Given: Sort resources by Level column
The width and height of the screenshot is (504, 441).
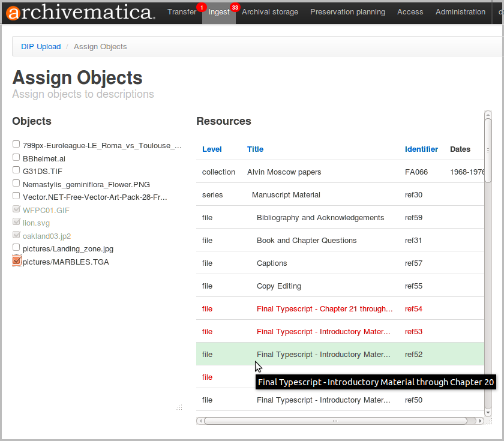Looking at the screenshot, I should 212,149.
